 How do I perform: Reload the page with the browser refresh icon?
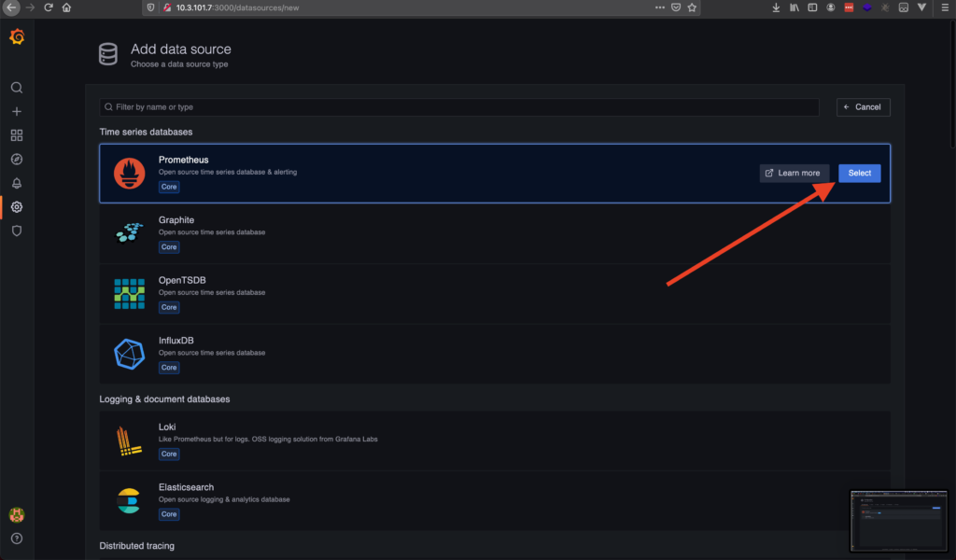coord(49,7)
